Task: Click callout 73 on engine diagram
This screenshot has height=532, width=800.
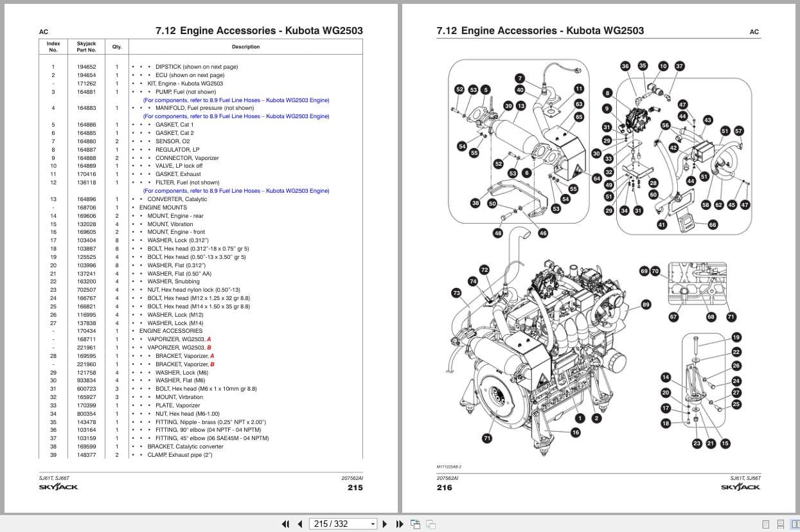Action: (x=456, y=293)
